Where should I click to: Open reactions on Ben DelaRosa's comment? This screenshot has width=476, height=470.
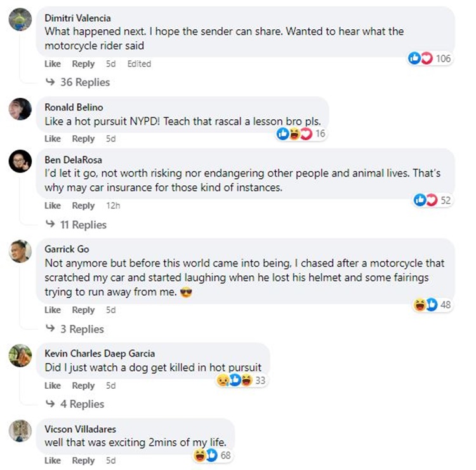(432, 200)
